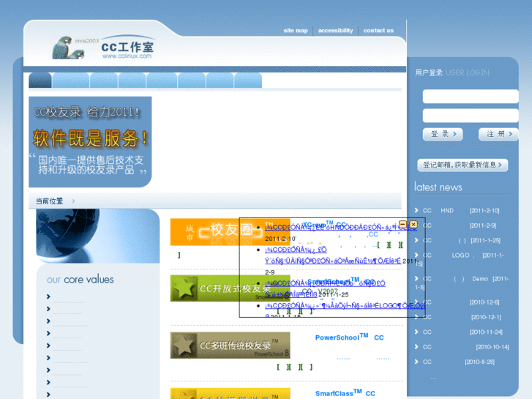Click the parrot CC工作室 logo

click(x=103, y=47)
